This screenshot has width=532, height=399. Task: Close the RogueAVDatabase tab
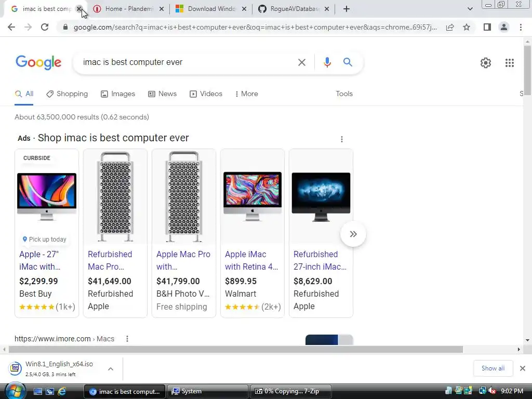pyautogui.click(x=327, y=9)
